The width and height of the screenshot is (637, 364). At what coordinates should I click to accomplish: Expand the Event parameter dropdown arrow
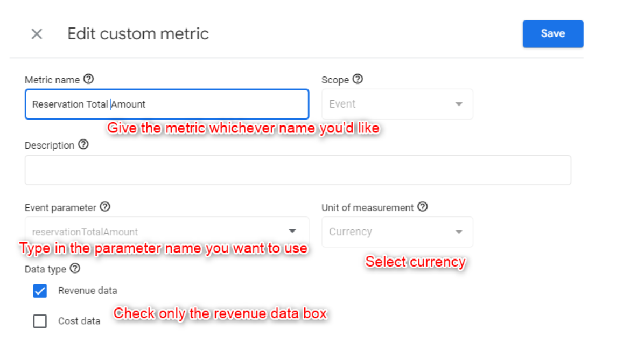coord(292,231)
